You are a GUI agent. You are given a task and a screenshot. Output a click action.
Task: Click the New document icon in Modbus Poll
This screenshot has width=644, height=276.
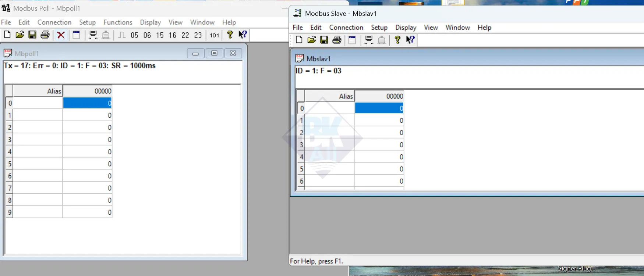(x=7, y=35)
